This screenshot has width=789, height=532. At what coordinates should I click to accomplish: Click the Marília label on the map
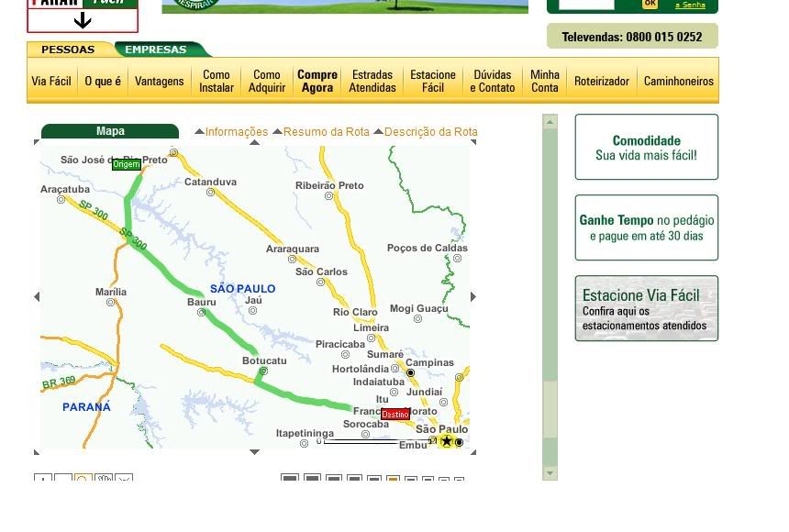(x=111, y=292)
